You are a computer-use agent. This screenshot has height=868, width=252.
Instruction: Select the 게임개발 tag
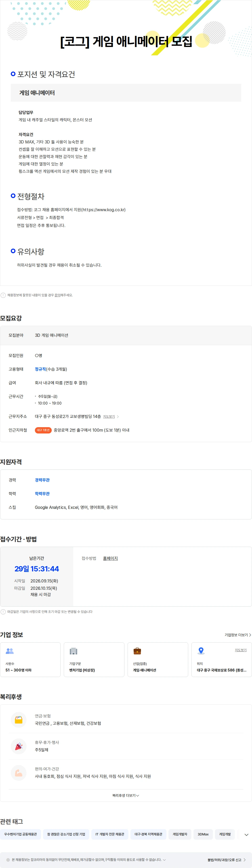coord(225,834)
